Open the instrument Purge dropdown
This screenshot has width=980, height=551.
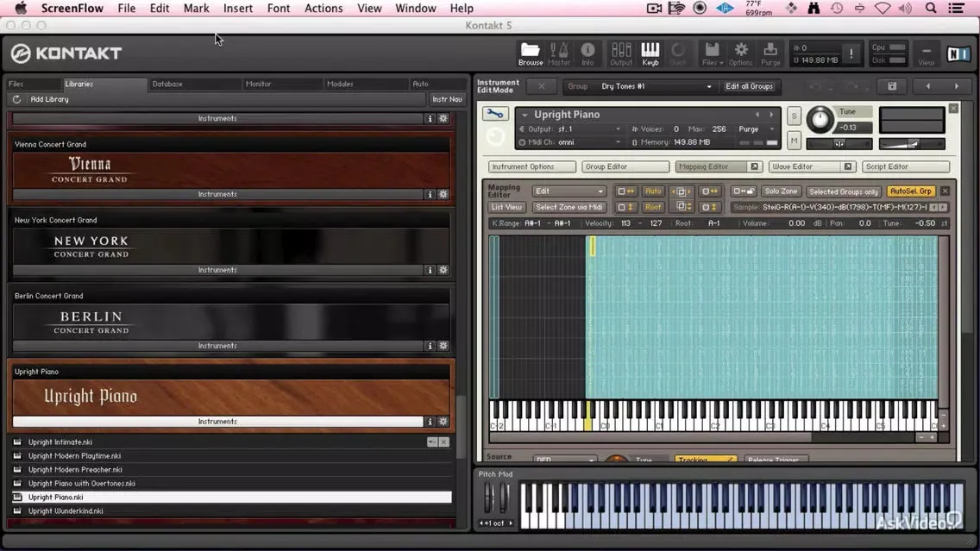[x=757, y=129]
